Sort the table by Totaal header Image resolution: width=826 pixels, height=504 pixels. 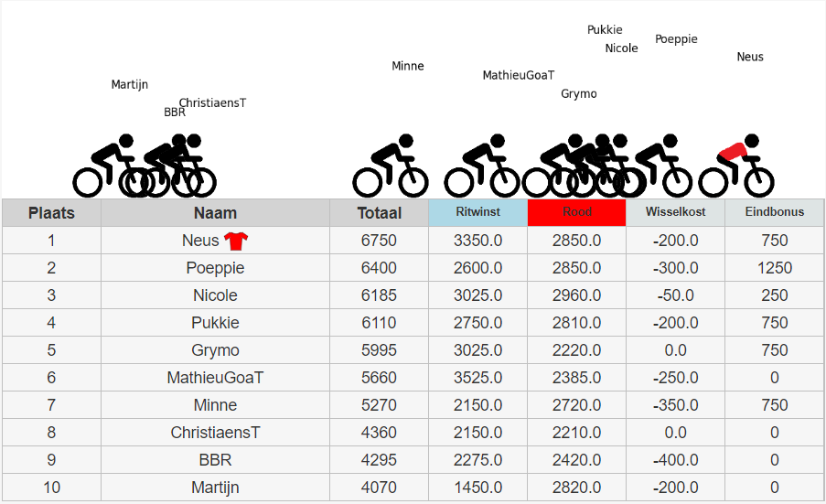tap(379, 213)
